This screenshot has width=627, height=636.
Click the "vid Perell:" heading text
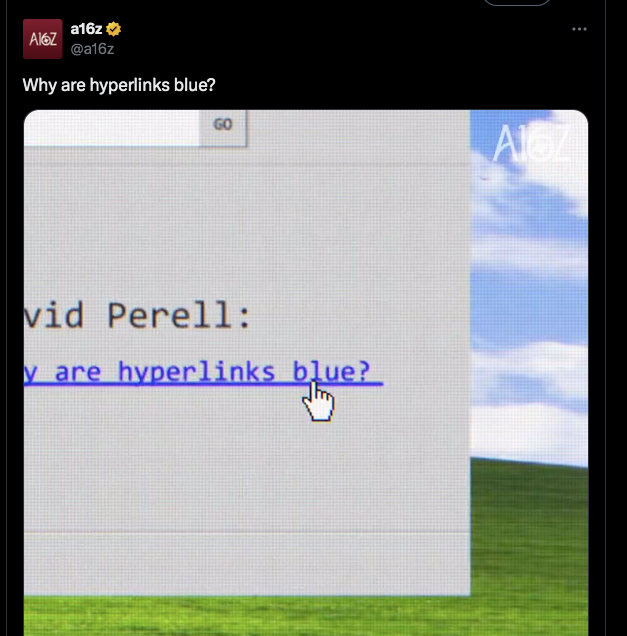tap(137, 315)
